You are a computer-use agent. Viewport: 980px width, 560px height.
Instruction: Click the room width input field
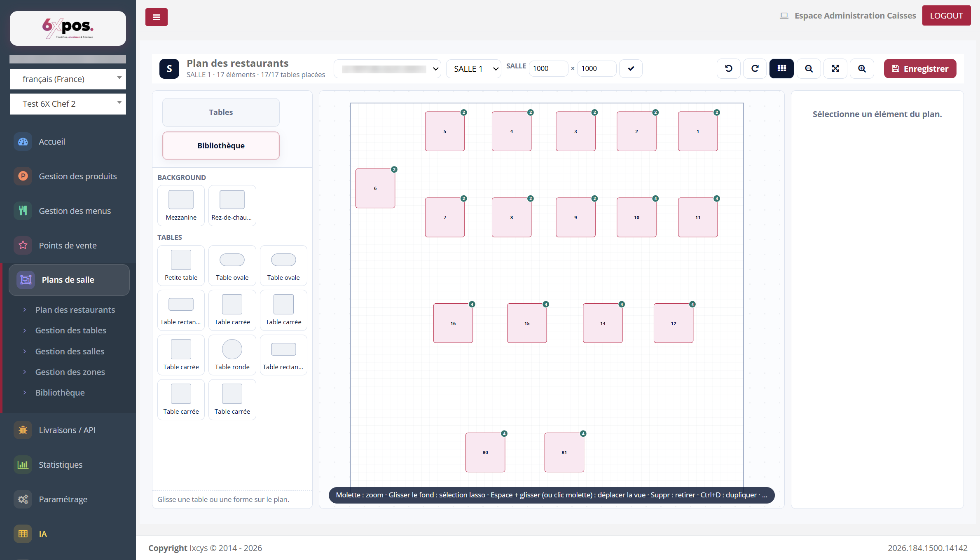coord(548,68)
